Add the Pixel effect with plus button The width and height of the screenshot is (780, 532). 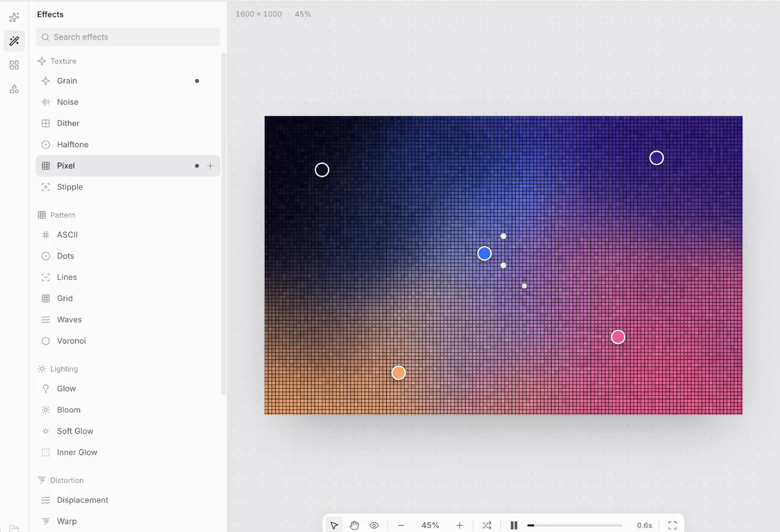(x=210, y=166)
